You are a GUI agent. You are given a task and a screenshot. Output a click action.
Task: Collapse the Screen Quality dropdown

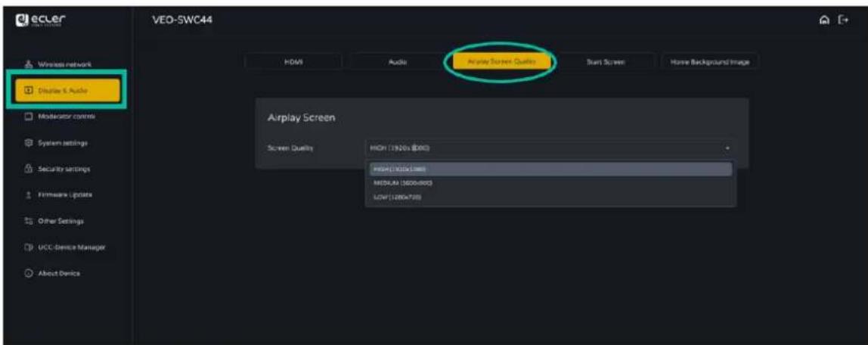(550, 148)
